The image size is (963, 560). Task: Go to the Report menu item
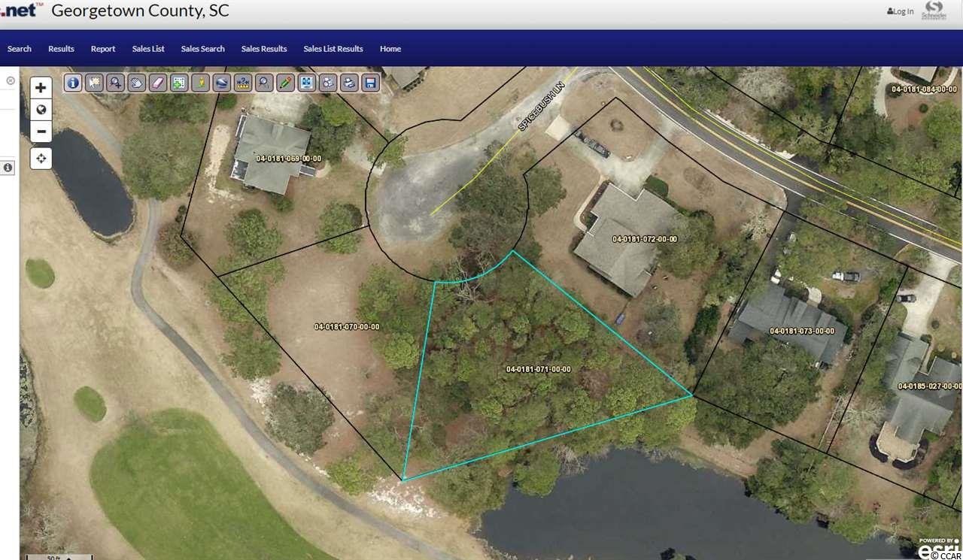103,49
